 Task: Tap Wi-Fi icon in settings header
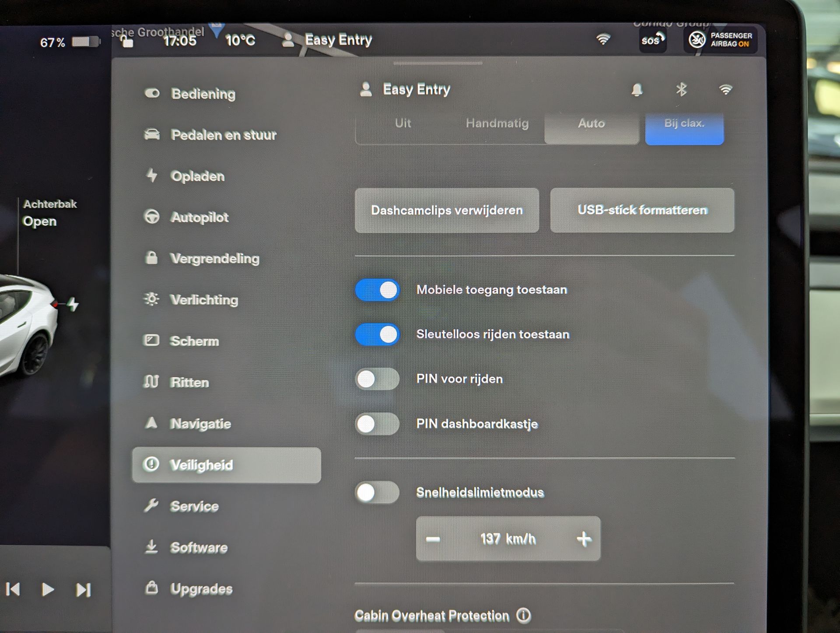pos(725,90)
